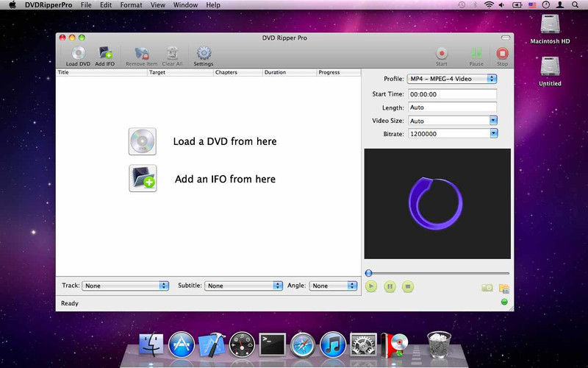Click the green status indicator icon
This screenshot has width=588, height=368.
[x=504, y=302]
